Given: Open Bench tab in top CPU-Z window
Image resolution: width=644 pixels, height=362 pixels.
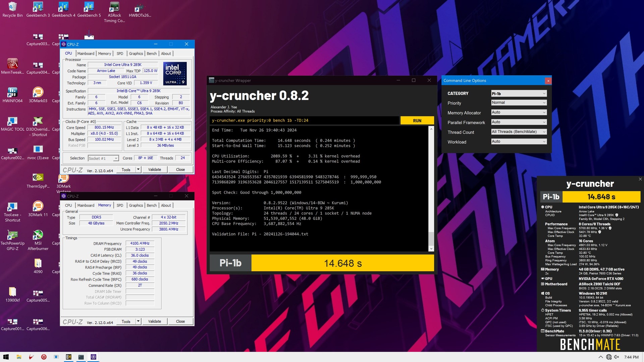Looking at the screenshot, I should pos(152,54).
